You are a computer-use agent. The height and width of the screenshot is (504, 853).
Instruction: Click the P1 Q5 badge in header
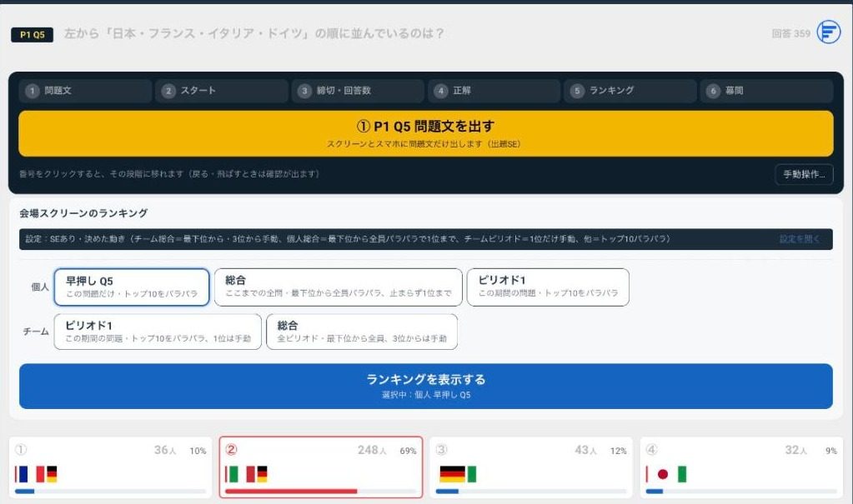pyautogui.click(x=32, y=35)
